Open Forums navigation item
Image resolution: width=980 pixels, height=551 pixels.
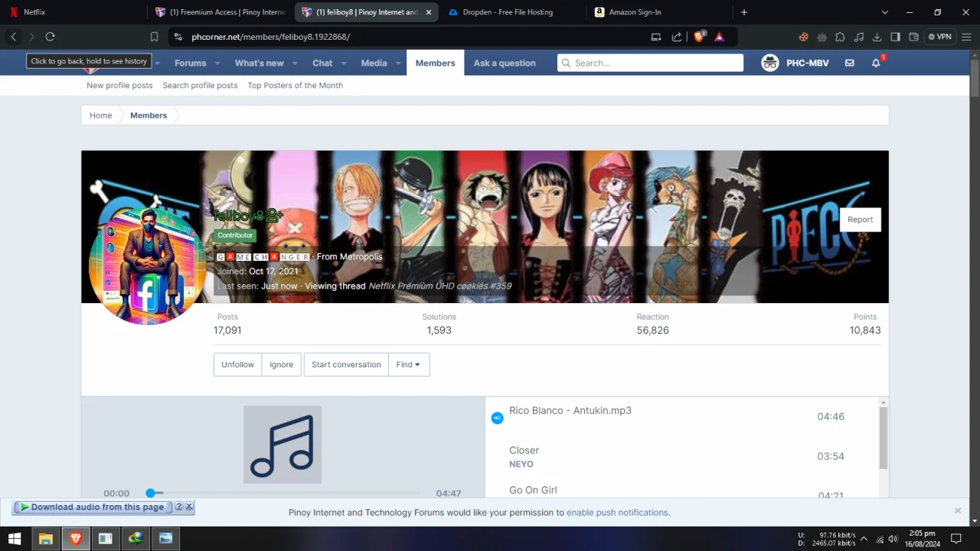(190, 64)
